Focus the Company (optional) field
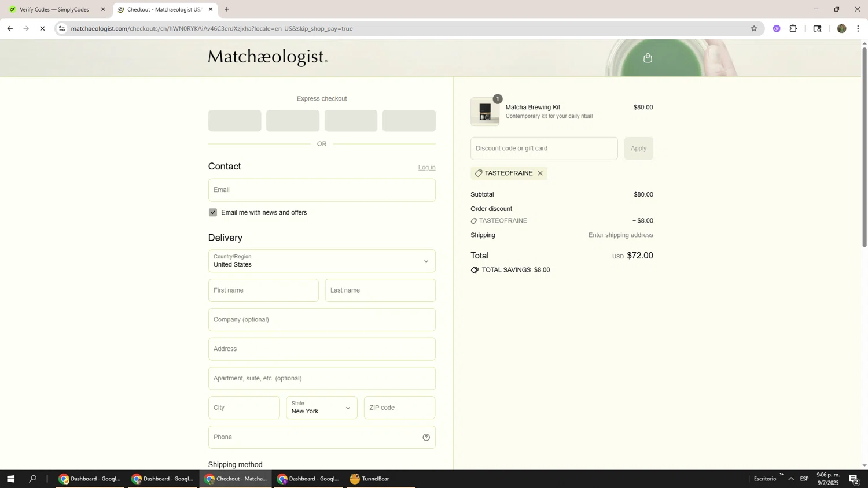Image resolution: width=868 pixels, height=488 pixels. click(322, 320)
